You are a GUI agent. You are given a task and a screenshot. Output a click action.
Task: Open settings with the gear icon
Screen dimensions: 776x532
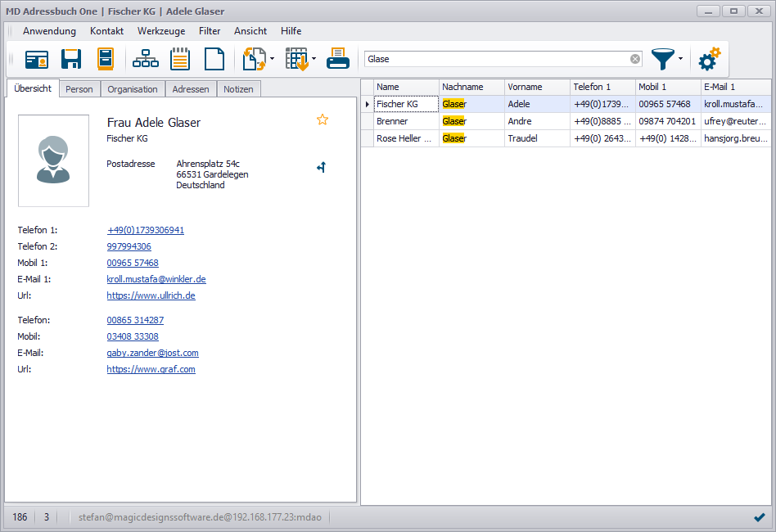[709, 59]
